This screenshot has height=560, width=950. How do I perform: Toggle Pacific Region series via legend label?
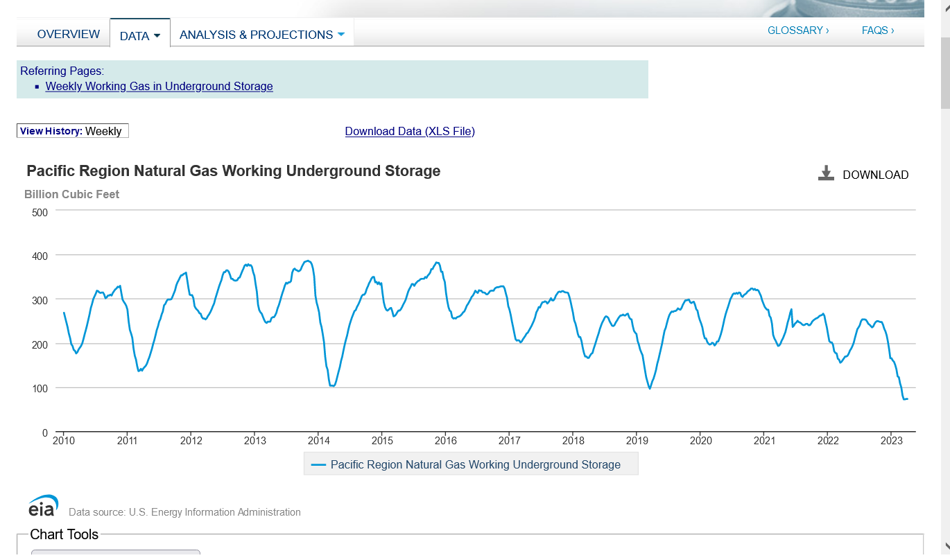[475, 465]
